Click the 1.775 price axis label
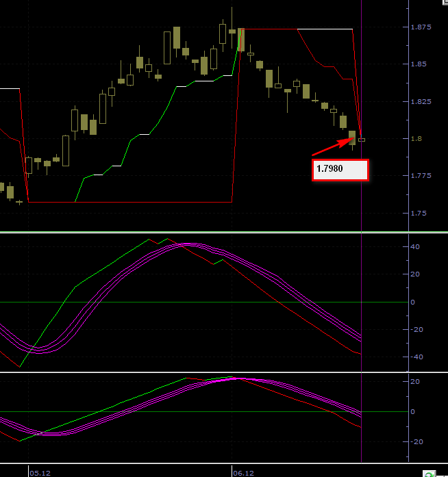448x477 pixels. 421,176
